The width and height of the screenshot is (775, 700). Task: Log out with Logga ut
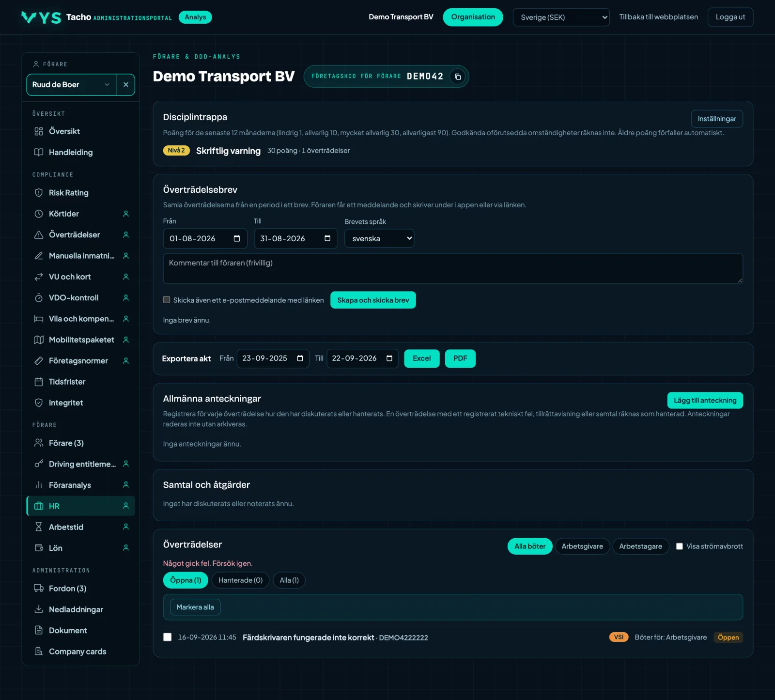tap(730, 17)
